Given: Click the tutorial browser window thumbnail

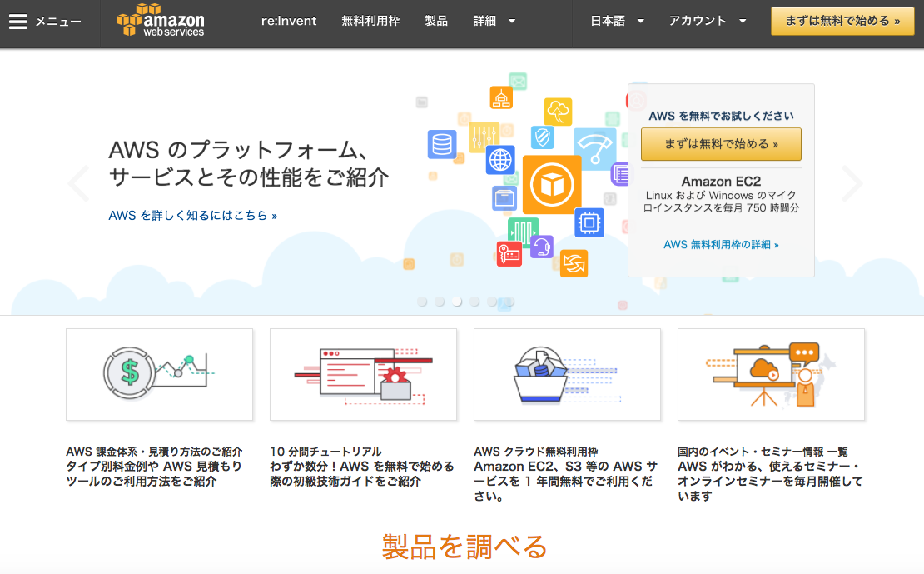Looking at the screenshot, I should click(x=363, y=375).
